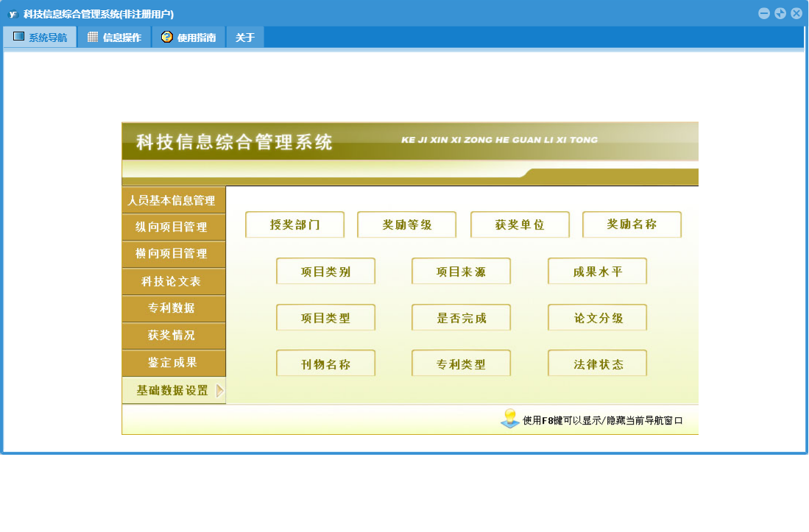809x532 pixels.
Task: Click the 奖励等级 button
Action: [406, 225]
